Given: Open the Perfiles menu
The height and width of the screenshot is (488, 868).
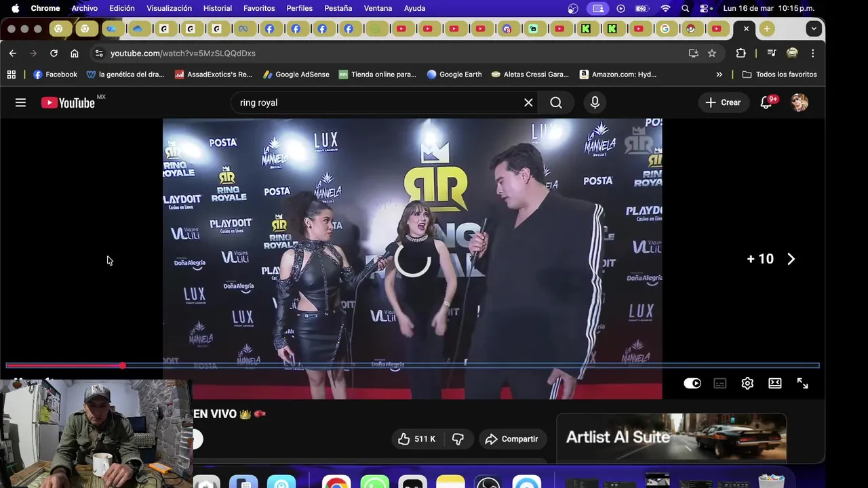Looking at the screenshot, I should [299, 8].
